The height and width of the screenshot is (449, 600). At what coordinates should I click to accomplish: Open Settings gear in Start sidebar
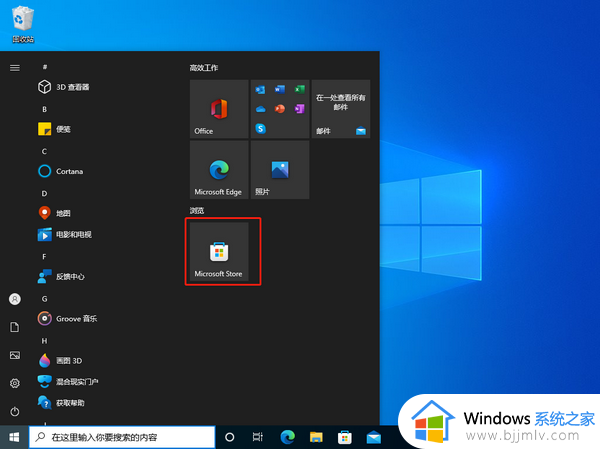(15, 383)
